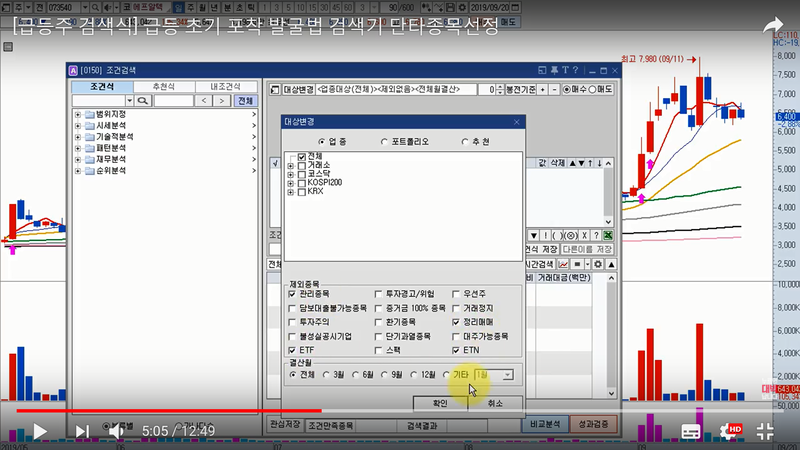The width and height of the screenshot is (800, 450).
Task: Toggle the 관리종목 exclusion checkbox
Action: click(x=292, y=294)
